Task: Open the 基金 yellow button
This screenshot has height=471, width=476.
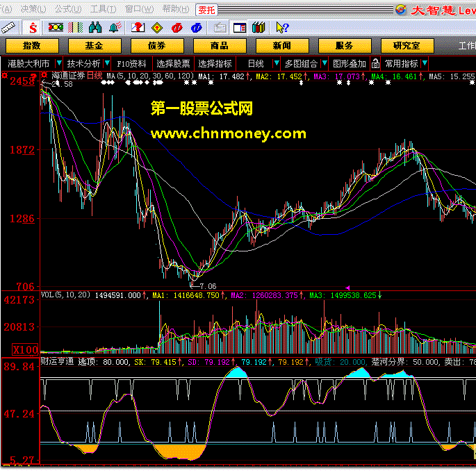Action: 95,46
